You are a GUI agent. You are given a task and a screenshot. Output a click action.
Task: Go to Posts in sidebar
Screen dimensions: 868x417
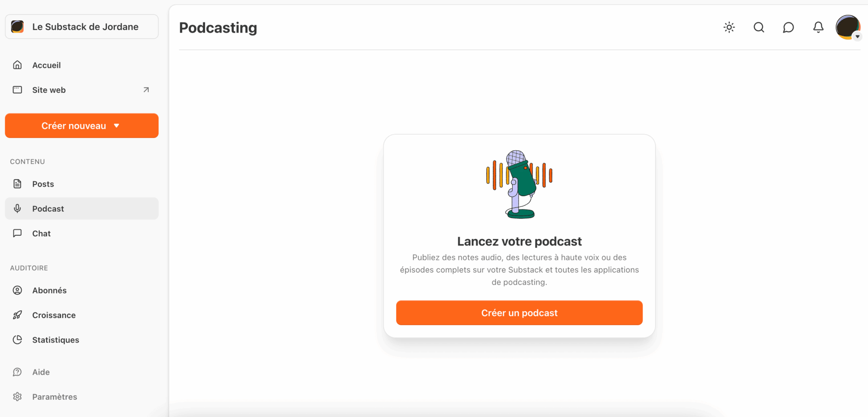[x=43, y=184]
